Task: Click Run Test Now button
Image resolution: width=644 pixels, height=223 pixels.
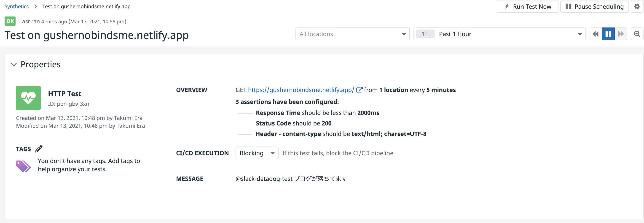Action: coord(527,6)
